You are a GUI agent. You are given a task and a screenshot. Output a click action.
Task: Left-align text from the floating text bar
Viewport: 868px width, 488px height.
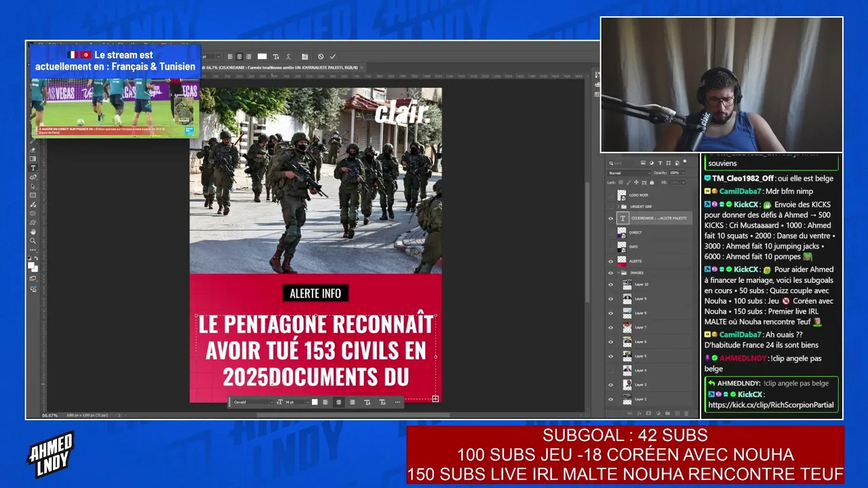[x=325, y=402]
